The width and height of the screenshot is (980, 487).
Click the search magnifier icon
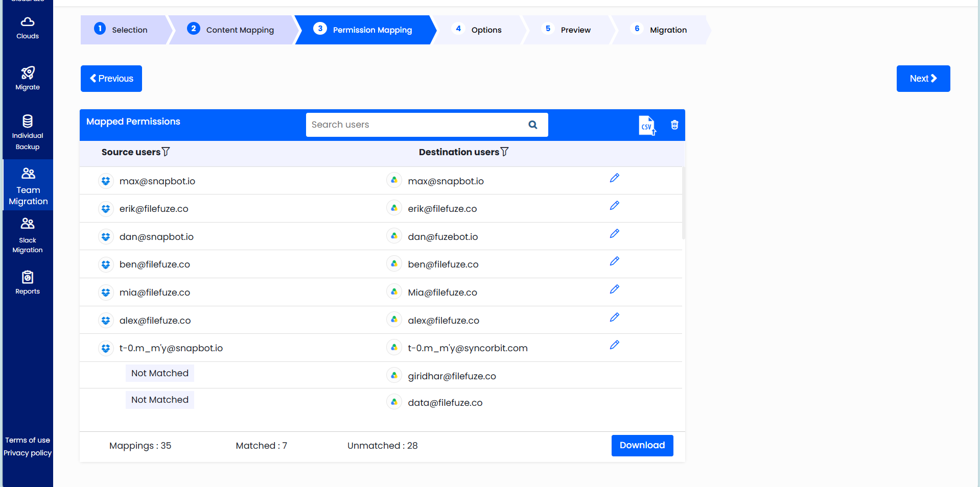click(533, 125)
